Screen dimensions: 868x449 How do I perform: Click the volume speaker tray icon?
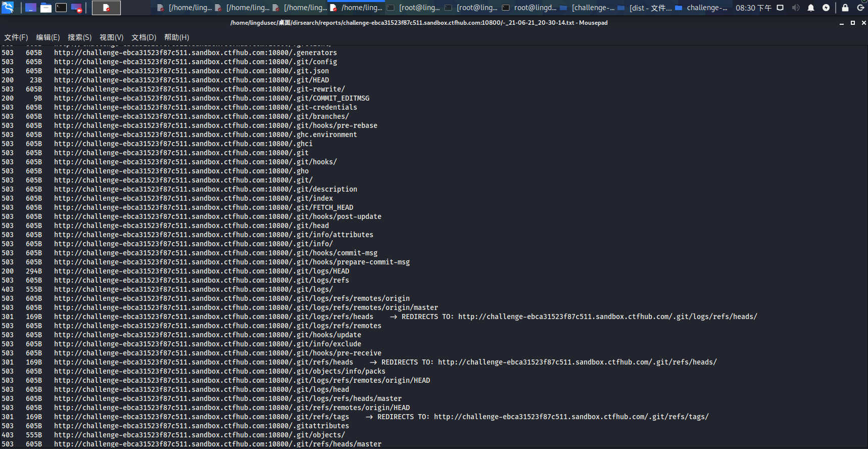tap(796, 8)
